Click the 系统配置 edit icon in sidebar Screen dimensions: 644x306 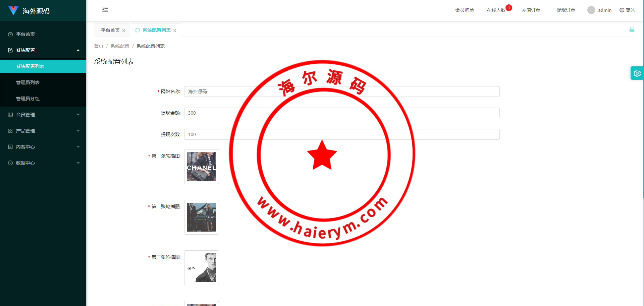[x=10, y=50]
